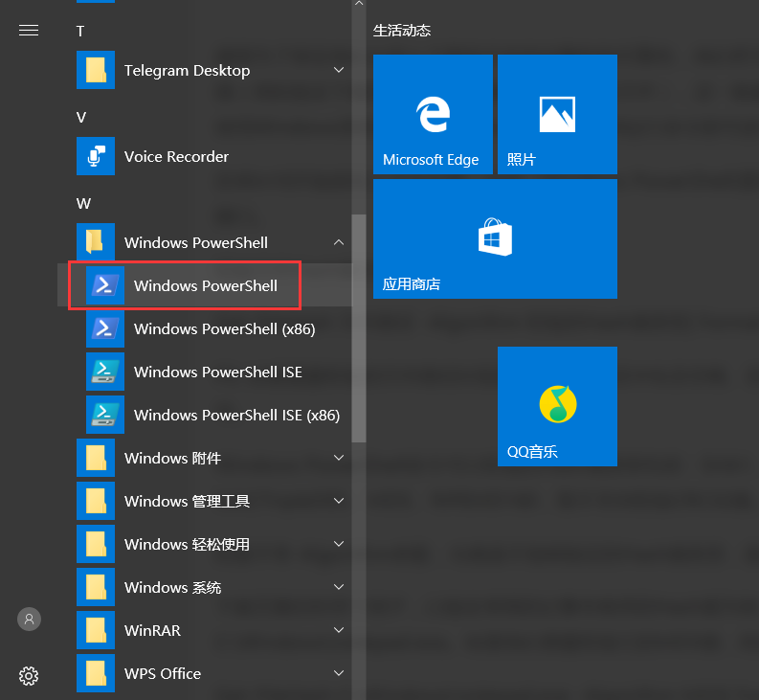The height and width of the screenshot is (700, 759).
Task: Jump via the letter V header
Action: (80, 117)
